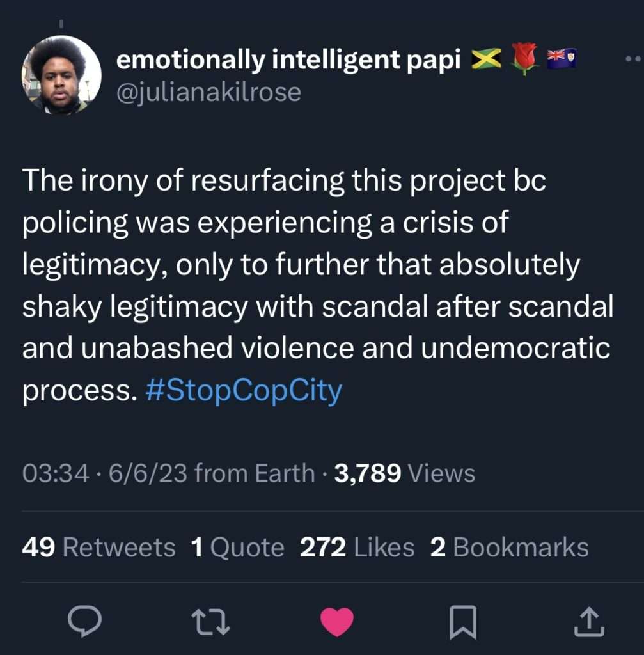Click the rose emoji beside the name
The height and width of the screenshot is (655, 644).
525,59
